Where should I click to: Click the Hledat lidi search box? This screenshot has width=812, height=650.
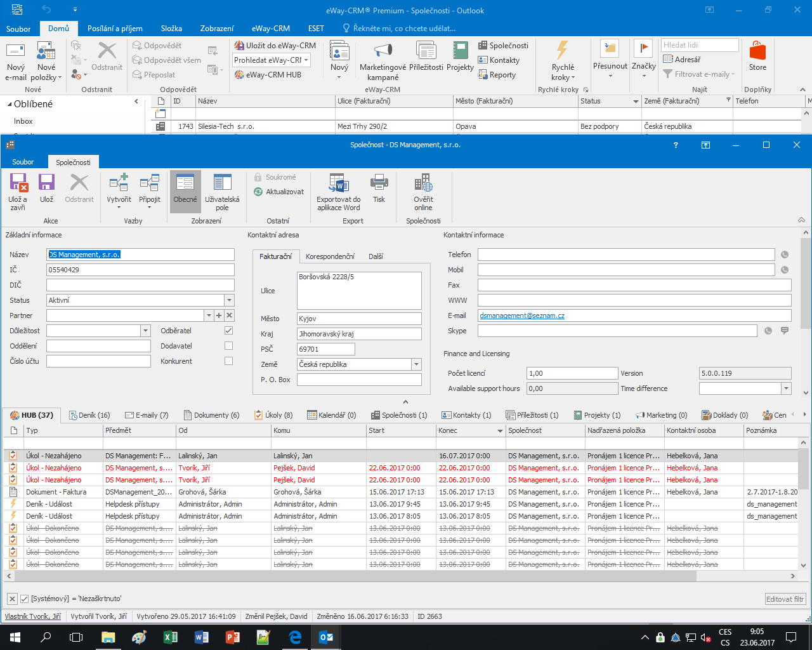tap(700, 45)
